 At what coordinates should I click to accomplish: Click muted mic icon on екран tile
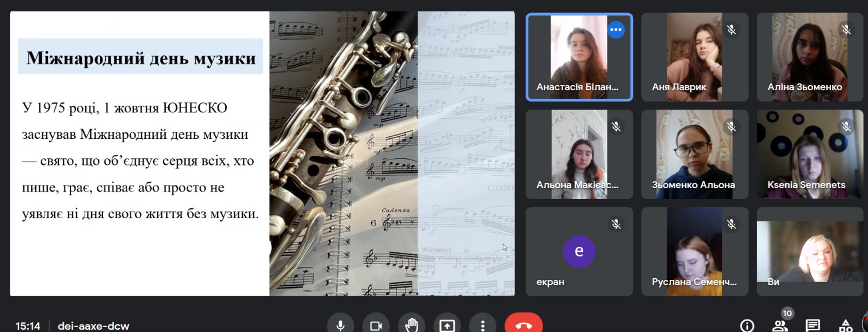pyautogui.click(x=616, y=224)
